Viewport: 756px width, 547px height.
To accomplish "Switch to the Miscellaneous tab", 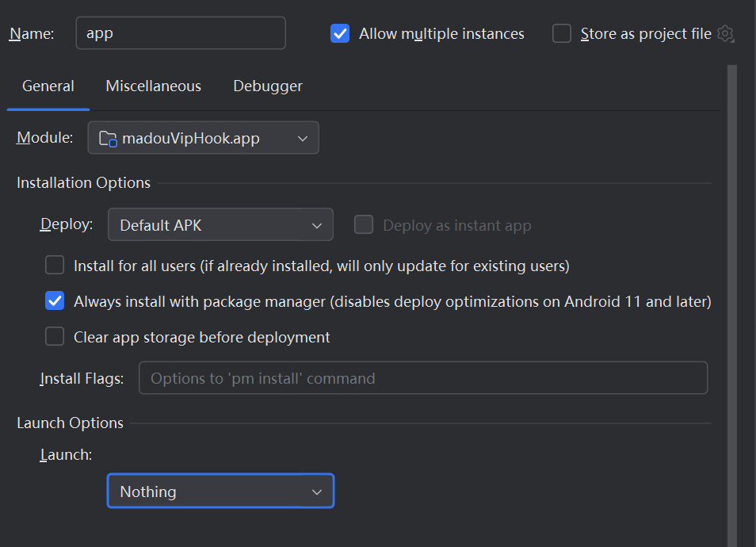I will [153, 86].
